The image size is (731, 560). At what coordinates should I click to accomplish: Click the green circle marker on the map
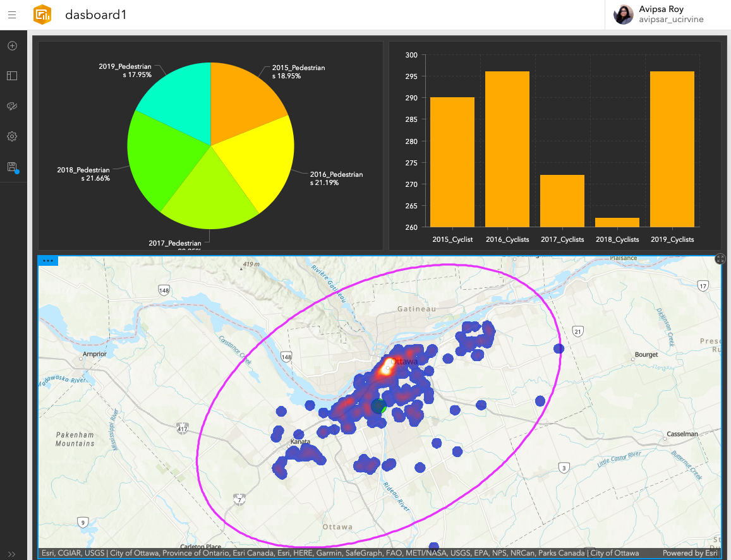coord(378,407)
